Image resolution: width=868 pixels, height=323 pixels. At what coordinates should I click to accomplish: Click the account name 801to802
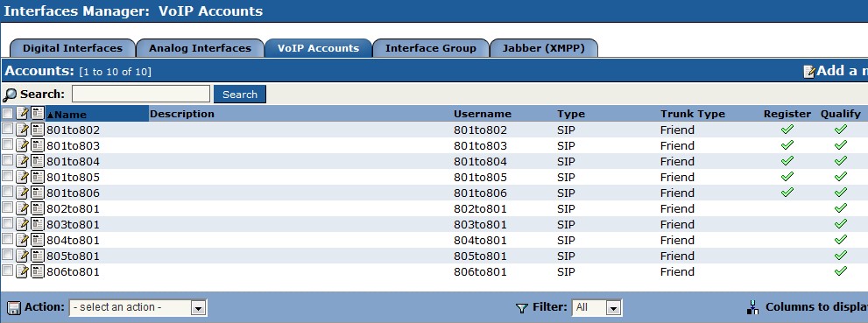coord(73,130)
